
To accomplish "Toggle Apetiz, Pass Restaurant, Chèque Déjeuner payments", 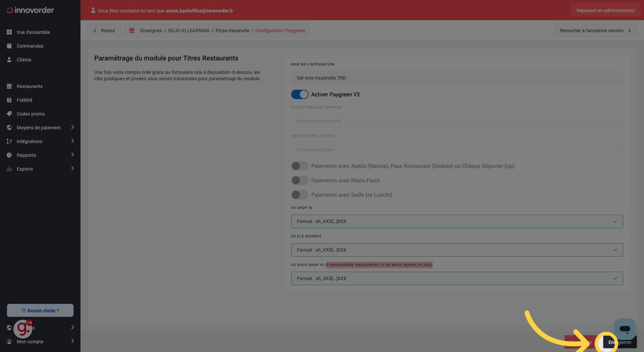I will (x=300, y=166).
